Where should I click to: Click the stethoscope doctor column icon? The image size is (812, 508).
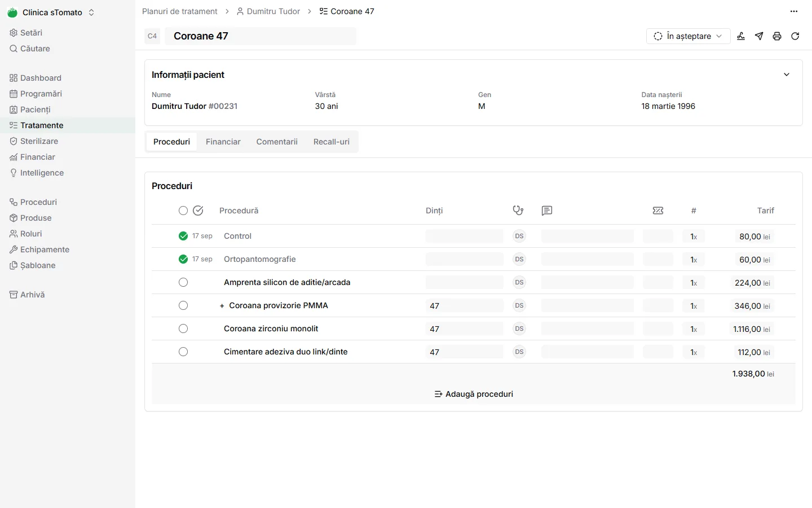pyautogui.click(x=518, y=211)
